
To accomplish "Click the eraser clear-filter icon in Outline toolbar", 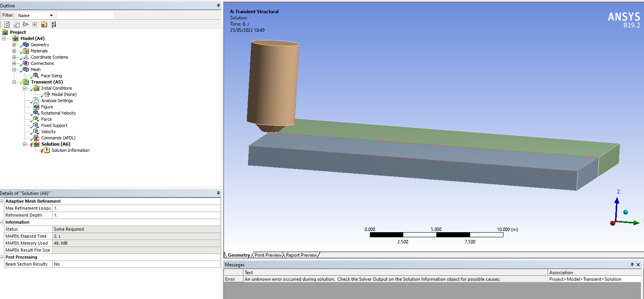I will (x=16, y=24).
